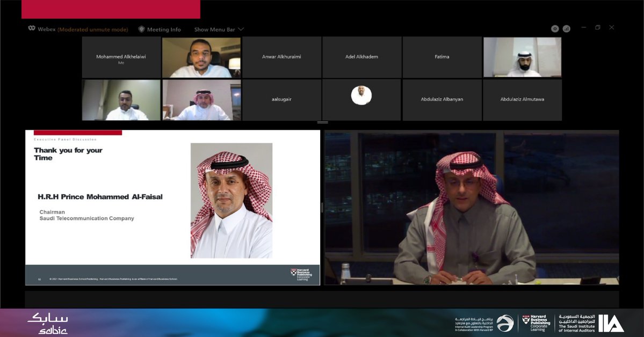This screenshot has width=644, height=337.
Task: Select Mohammed Alkhelaiwi's self-view tile
Action: click(121, 57)
